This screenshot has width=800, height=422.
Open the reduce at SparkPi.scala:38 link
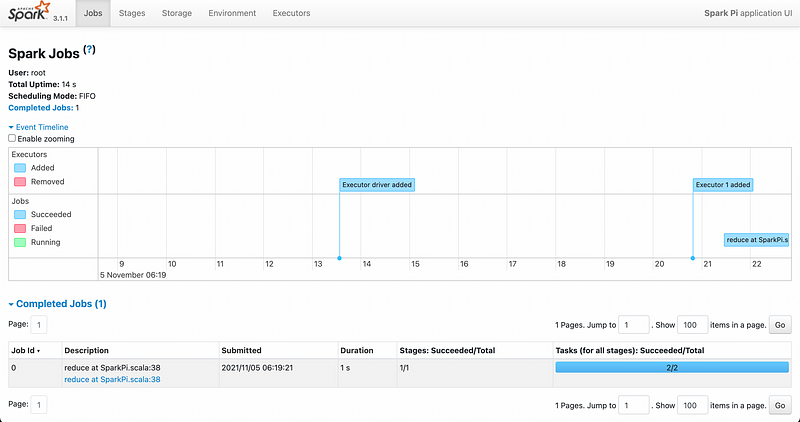(112, 379)
